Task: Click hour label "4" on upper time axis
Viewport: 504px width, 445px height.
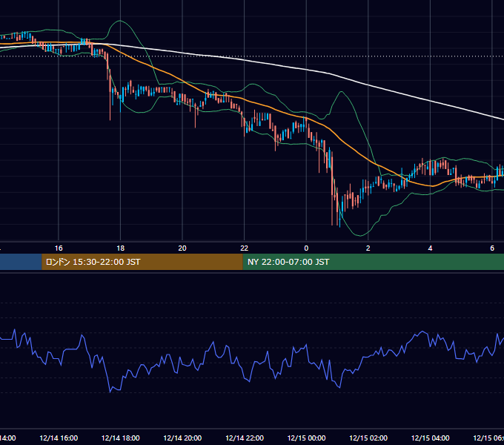Action: click(430, 248)
